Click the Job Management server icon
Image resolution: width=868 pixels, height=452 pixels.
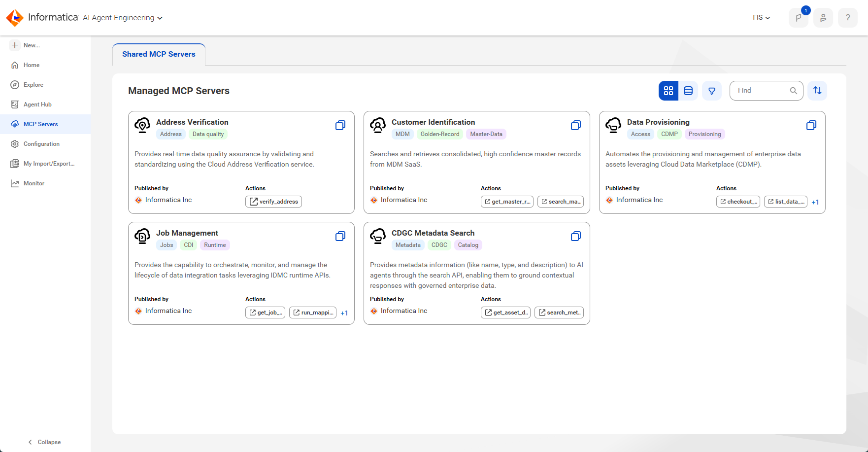[x=142, y=236]
